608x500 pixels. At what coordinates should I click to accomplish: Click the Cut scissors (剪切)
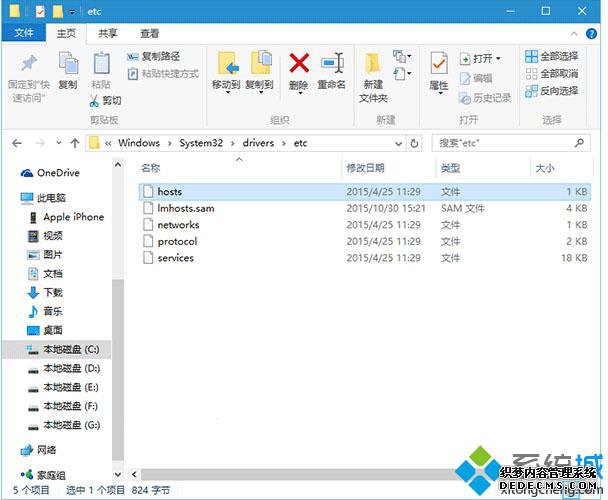tap(105, 101)
